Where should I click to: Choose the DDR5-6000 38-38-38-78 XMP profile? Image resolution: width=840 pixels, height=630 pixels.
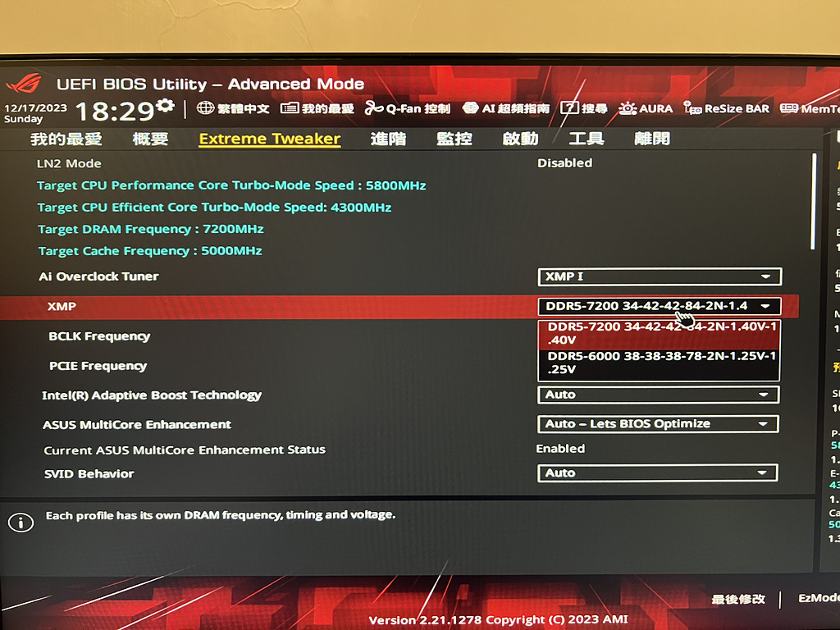pyautogui.click(x=659, y=363)
